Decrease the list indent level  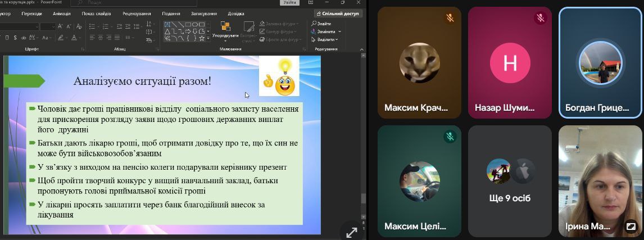(x=119, y=26)
